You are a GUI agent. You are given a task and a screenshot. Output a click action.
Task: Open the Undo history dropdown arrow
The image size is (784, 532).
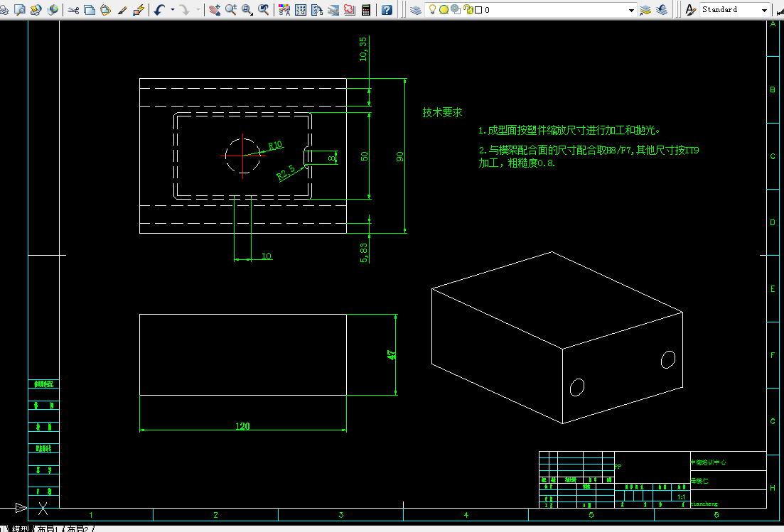point(173,9)
